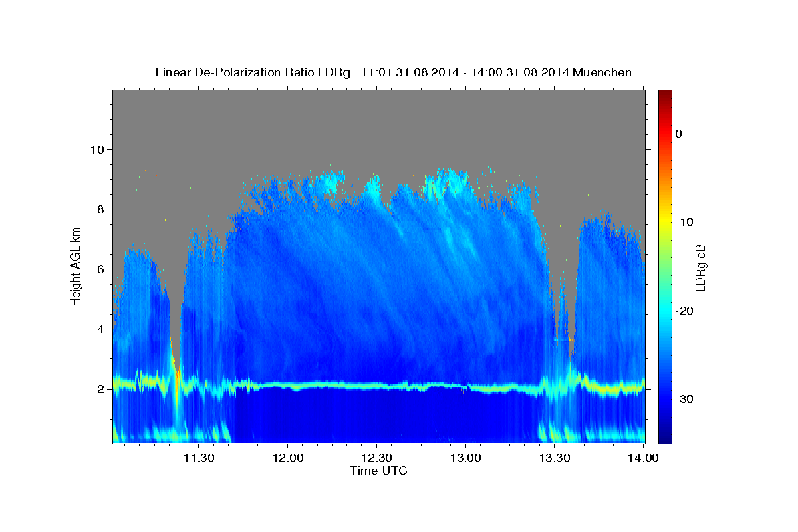Screen dimensions: 798x532
Task: Click the '12:00' time tick label
Action: click(287, 458)
